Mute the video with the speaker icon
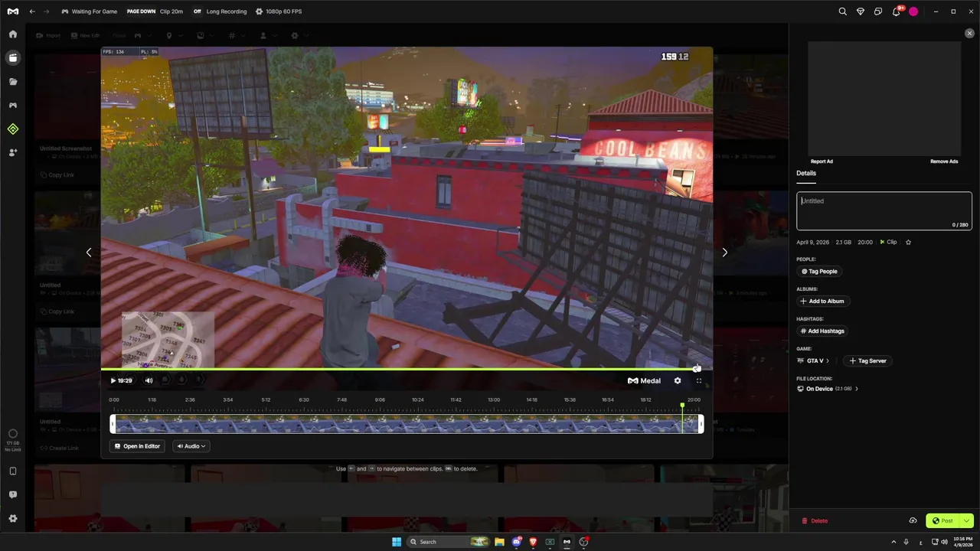This screenshot has height=551, width=980. point(149,380)
